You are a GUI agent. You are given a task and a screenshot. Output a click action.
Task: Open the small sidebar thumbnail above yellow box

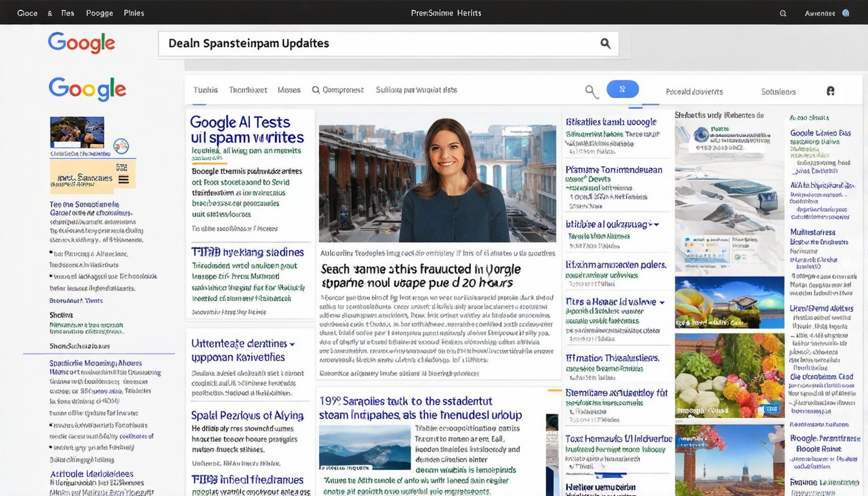coord(77,132)
